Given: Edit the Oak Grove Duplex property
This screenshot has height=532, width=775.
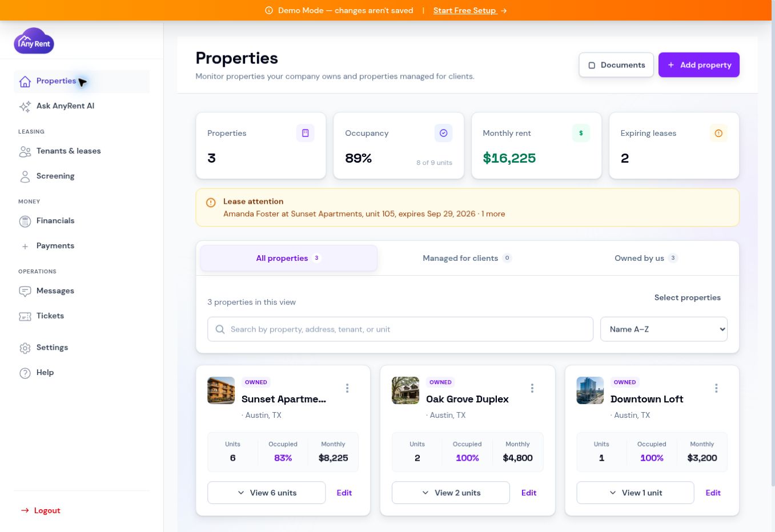Looking at the screenshot, I should tap(529, 493).
